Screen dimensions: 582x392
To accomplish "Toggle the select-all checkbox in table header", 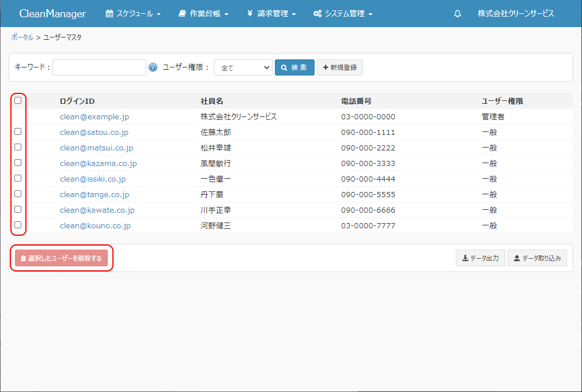I will point(18,100).
